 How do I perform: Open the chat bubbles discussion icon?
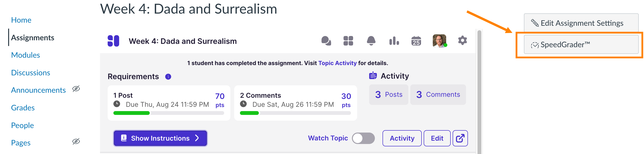pos(326,41)
